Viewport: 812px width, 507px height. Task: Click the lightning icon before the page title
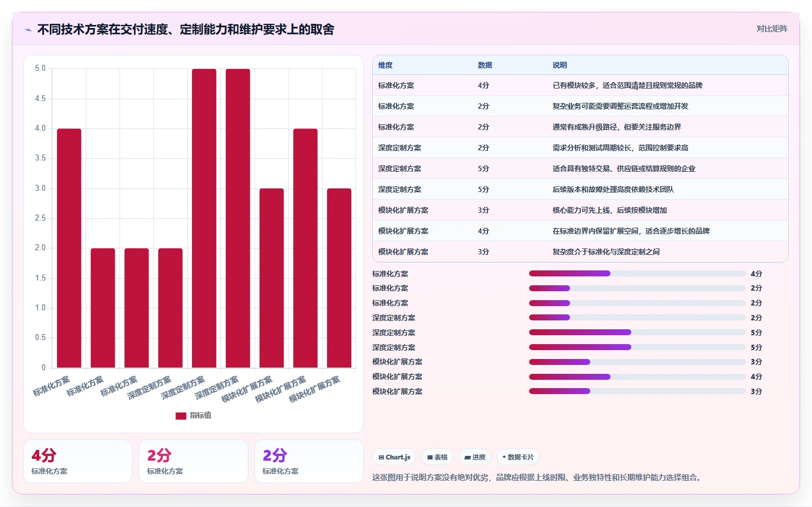pos(28,29)
